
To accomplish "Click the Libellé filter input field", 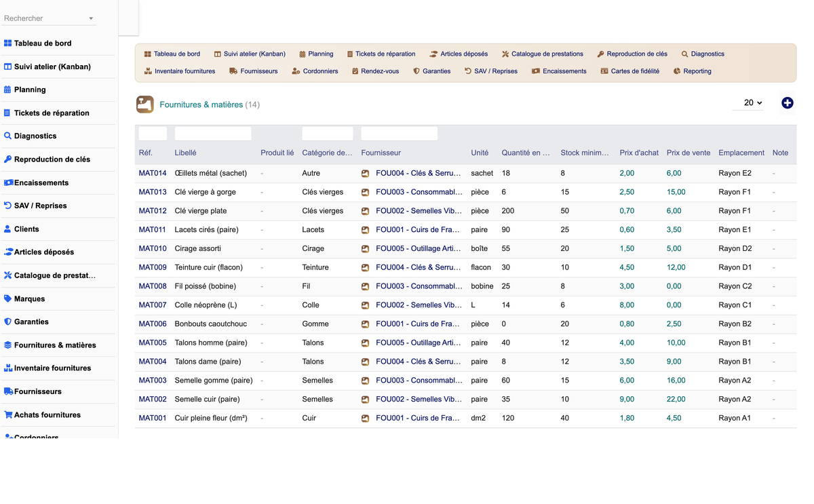I will [213, 134].
